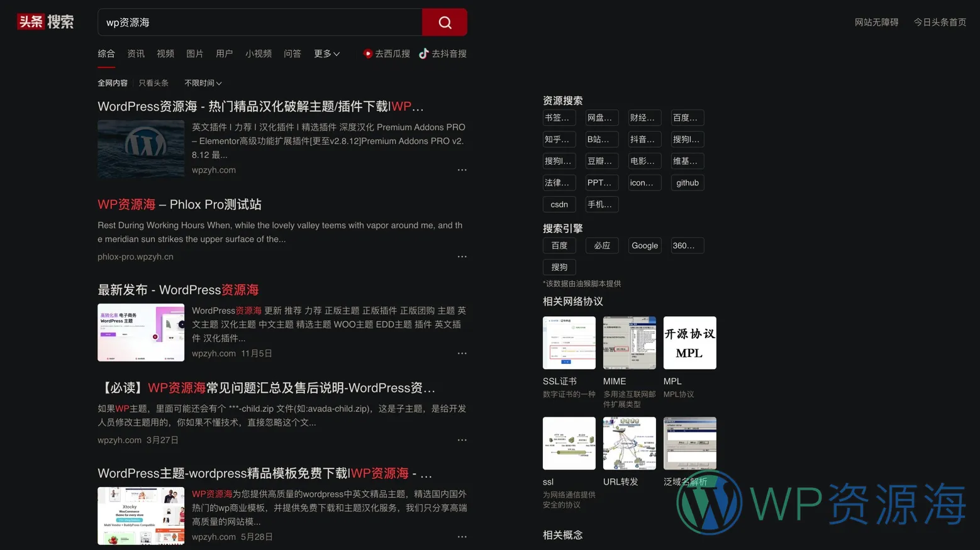Switch to the 资讯 tab
This screenshot has width=980, height=550.
click(136, 54)
